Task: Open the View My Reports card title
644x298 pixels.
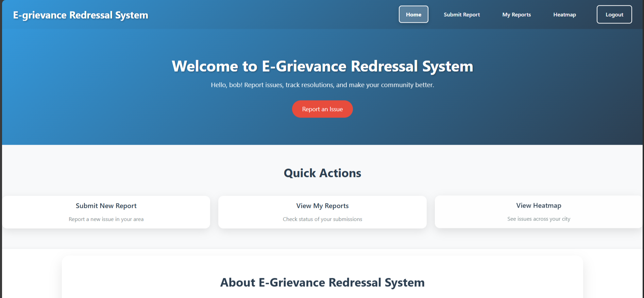Action: 322,206
